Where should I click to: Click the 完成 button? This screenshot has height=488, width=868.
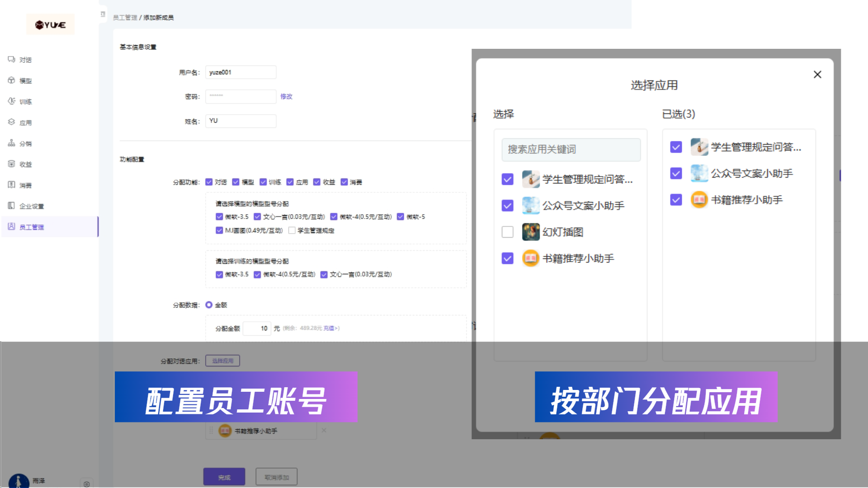click(224, 477)
